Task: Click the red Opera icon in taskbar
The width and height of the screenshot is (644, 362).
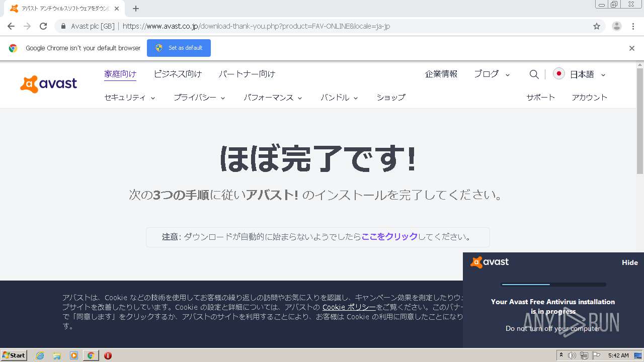Action: [x=108, y=355]
